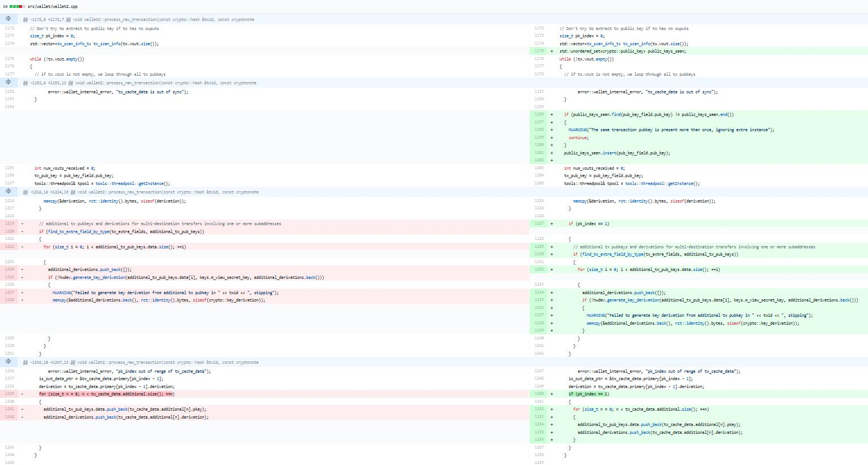Click deleted line number 1239 for size_t n
Image resolution: width=868 pixels, height=465 pixels.
[x=9, y=394]
